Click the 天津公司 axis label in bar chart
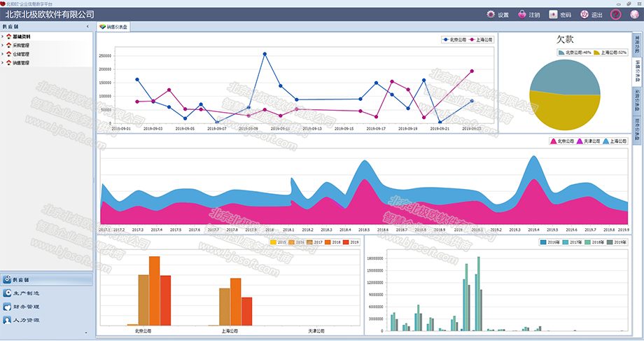The height and width of the screenshot is (341, 644). point(316,330)
